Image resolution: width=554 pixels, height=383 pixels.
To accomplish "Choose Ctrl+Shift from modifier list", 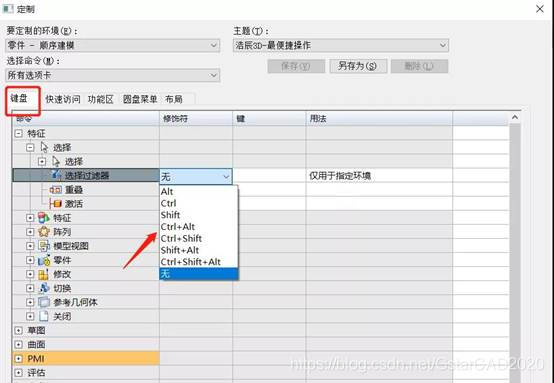I will 199,238.
